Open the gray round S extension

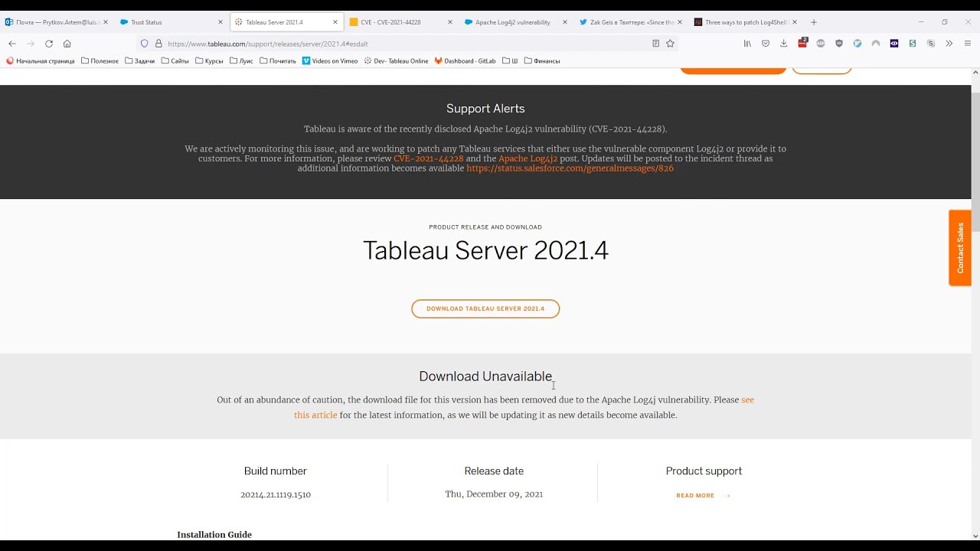point(931,44)
